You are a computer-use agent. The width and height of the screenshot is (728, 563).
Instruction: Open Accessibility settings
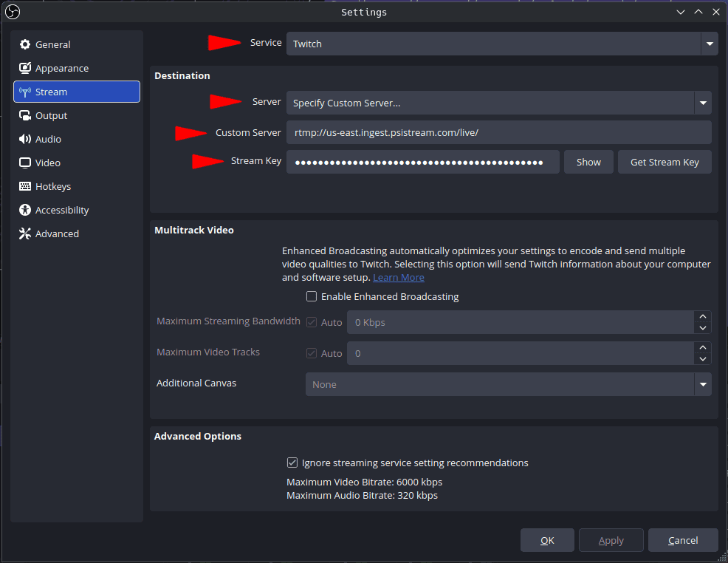77,210
